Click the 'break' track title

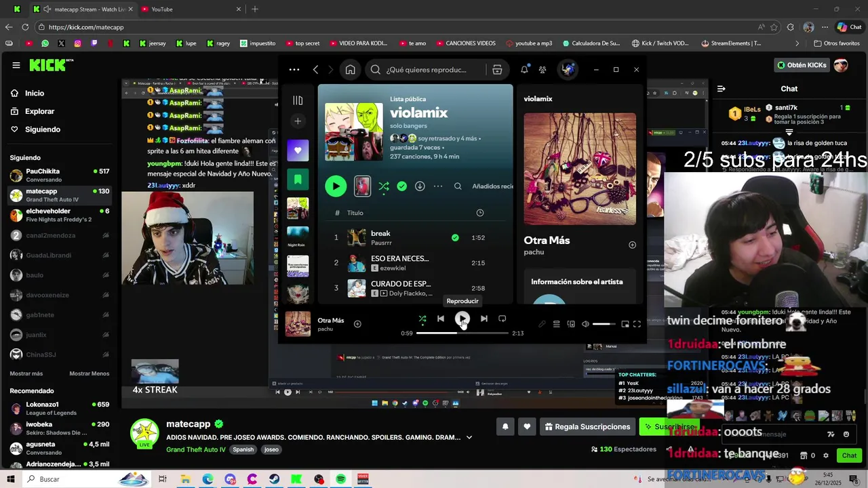pyautogui.click(x=380, y=233)
